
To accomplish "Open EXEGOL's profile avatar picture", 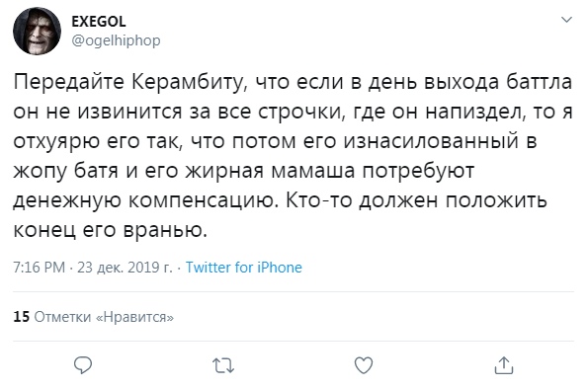I will click(x=37, y=31).
